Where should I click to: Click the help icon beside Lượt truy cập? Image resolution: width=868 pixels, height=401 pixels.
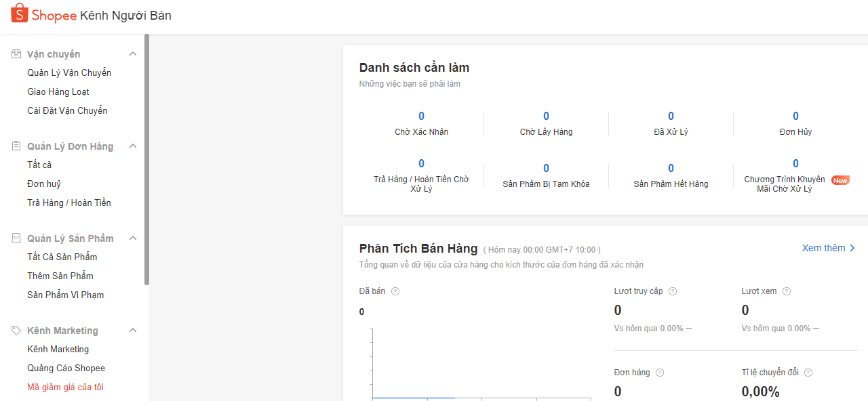point(673,291)
